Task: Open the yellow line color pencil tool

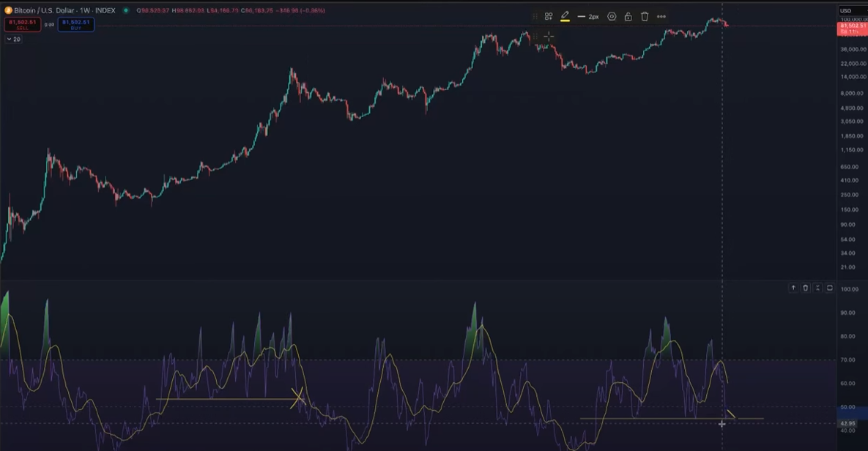Action: (x=565, y=17)
